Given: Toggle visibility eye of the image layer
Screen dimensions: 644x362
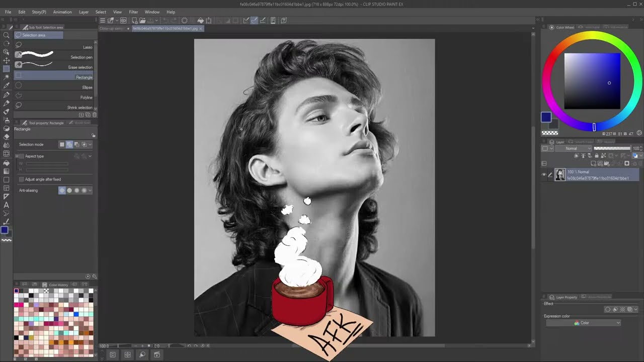Looking at the screenshot, I should pyautogui.click(x=544, y=175).
